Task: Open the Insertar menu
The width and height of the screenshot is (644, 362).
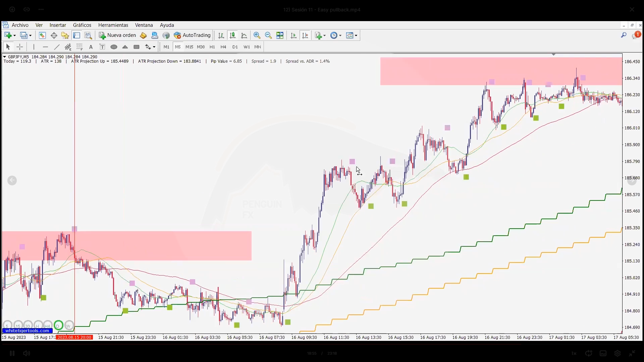Action: click(x=58, y=25)
